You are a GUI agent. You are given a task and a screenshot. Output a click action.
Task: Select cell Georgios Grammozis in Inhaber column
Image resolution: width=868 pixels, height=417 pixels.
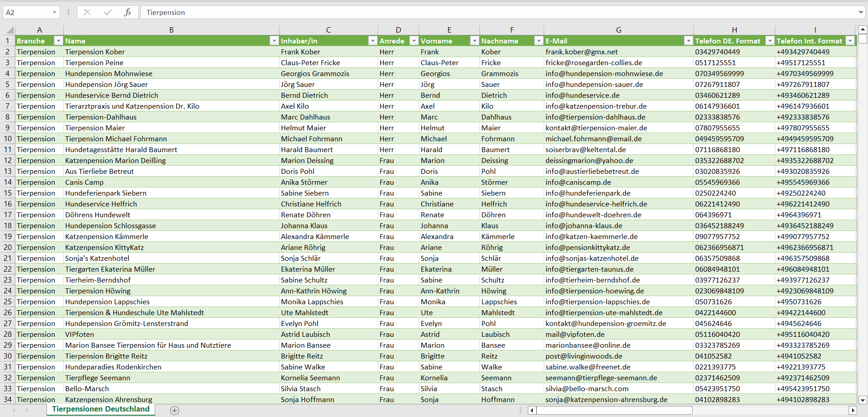[x=328, y=73]
